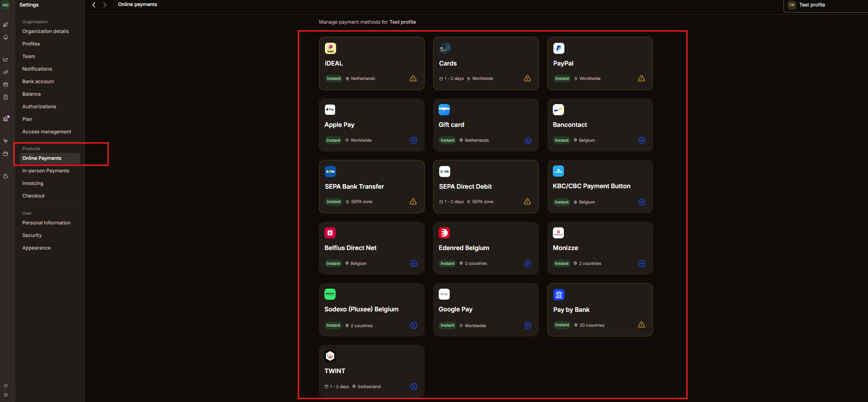Viewport: 868px width, 402px height.
Task: Click the warning icon on SEPA Direct Debit
Action: (x=527, y=202)
